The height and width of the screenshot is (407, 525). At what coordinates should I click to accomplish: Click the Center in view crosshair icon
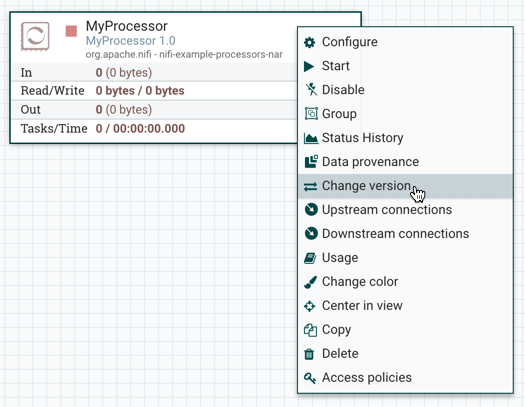point(309,306)
